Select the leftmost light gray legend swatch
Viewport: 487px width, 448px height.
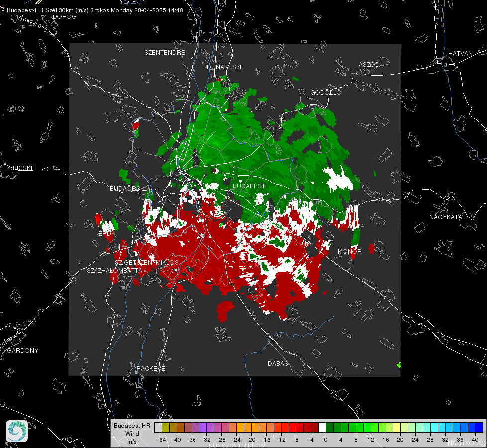pyautogui.click(x=158, y=428)
